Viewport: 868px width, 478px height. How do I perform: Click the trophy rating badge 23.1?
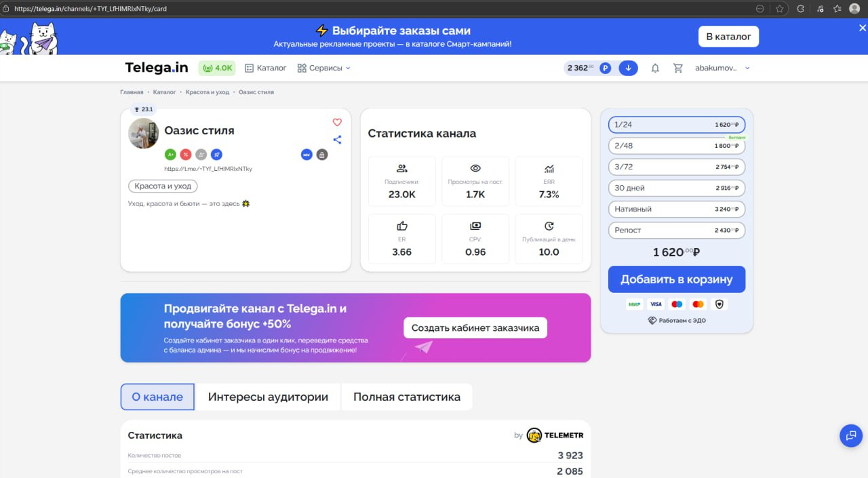pos(144,109)
